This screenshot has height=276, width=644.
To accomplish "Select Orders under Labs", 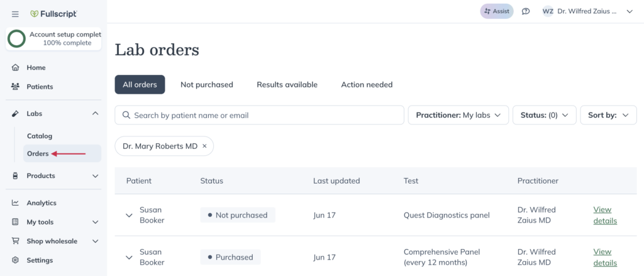I will [x=62, y=153].
